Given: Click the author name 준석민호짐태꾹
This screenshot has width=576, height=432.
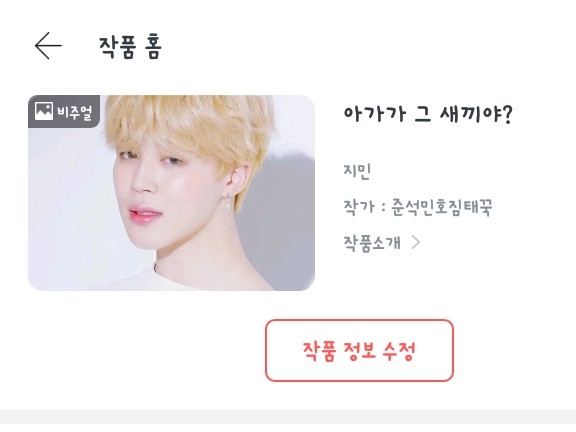Looking at the screenshot, I should coord(442,208).
